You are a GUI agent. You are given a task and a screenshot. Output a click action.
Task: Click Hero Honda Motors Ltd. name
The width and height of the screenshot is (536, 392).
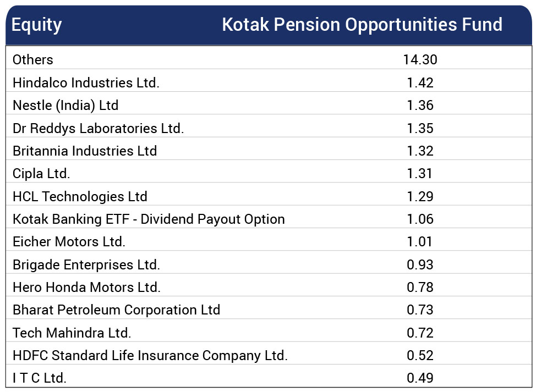tap(86, 287)
